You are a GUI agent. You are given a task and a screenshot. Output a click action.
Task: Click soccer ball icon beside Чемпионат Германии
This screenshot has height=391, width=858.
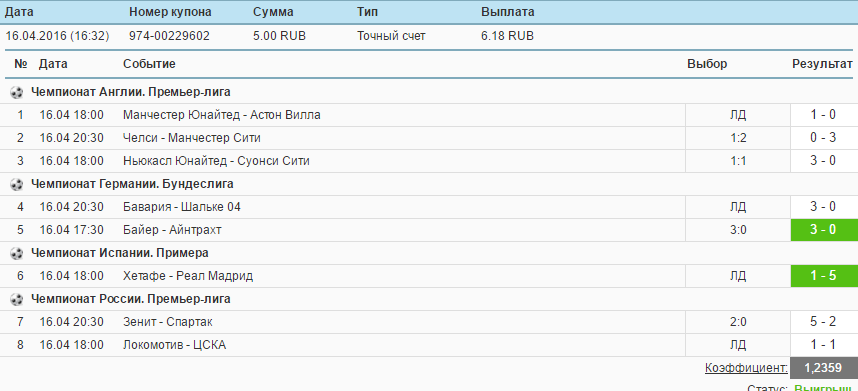(x=17, y=184)
